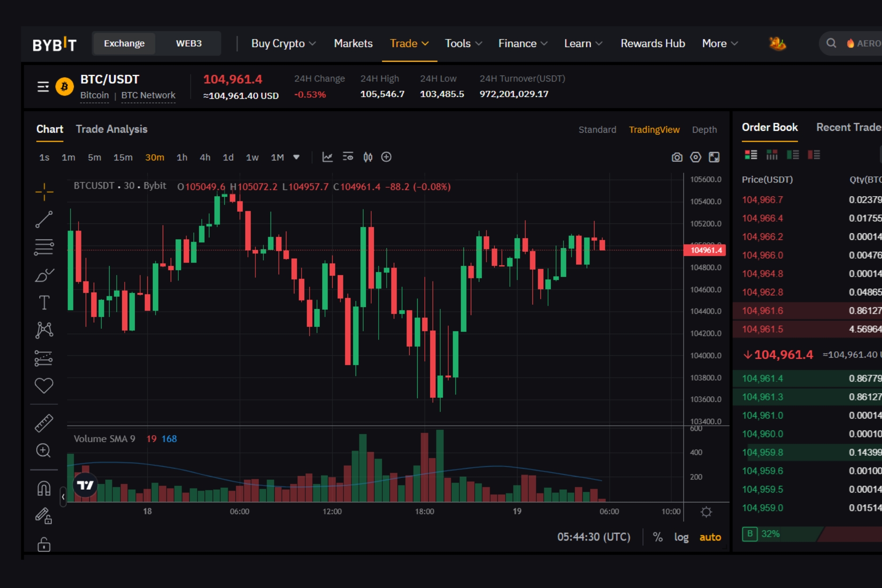Take a chart snapshot with camera icon

677,157
